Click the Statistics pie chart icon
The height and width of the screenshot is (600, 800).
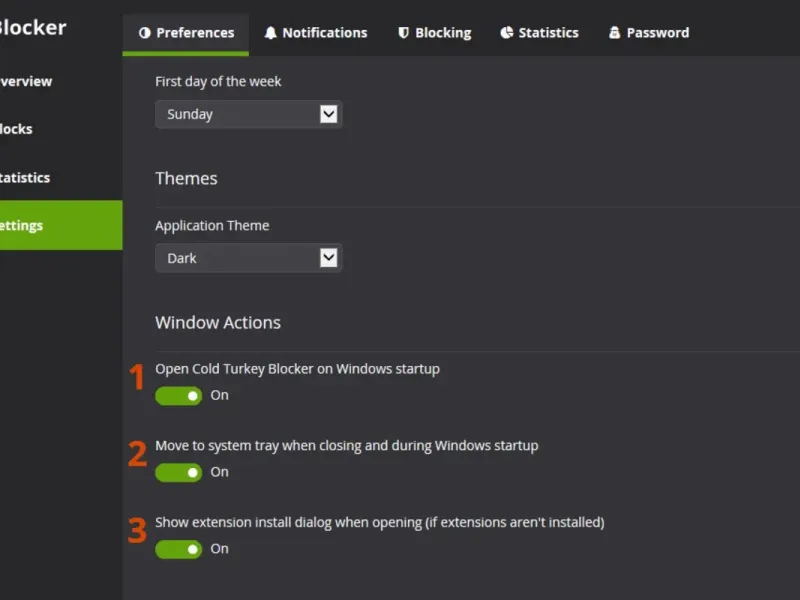pos(507,33)
